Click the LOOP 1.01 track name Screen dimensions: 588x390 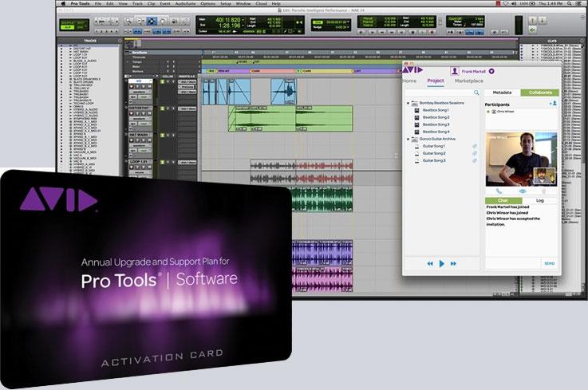pyautogui.click(x=139, y=162)
